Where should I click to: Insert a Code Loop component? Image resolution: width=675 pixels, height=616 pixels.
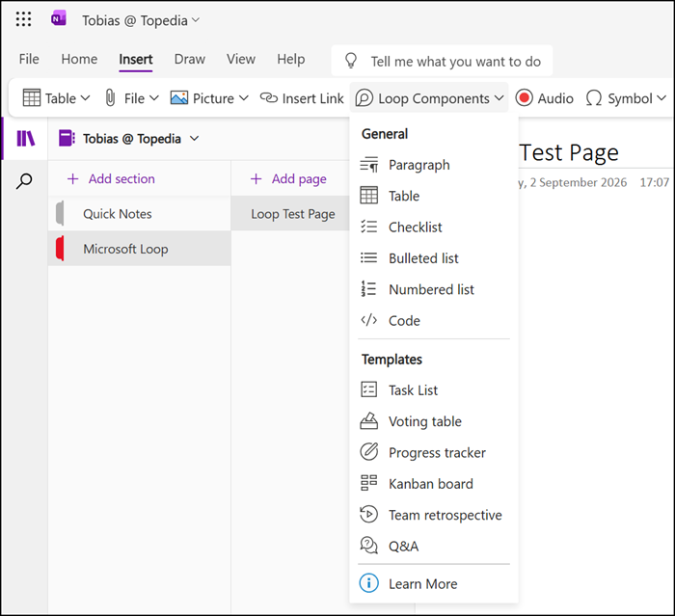click(434, 321)
